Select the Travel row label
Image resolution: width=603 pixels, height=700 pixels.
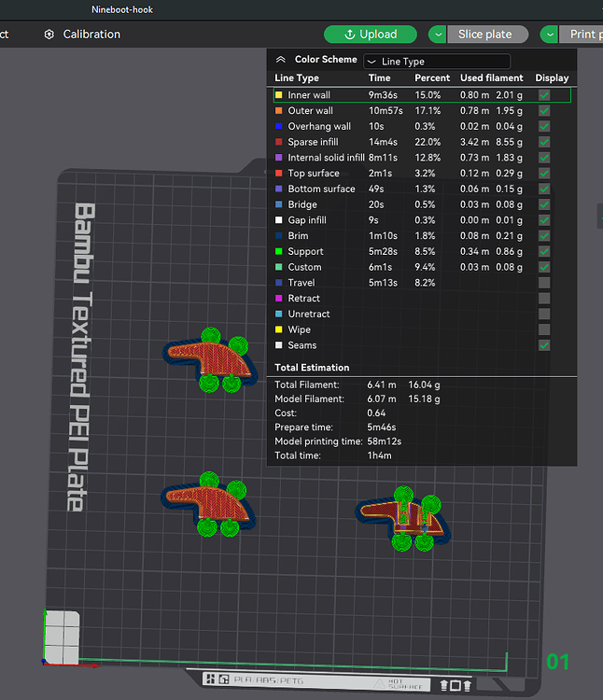(x=301, y=283)
